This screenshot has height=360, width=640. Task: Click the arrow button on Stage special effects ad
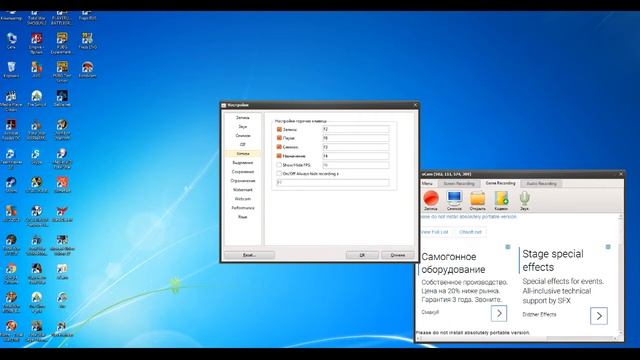[x=599, y=316]
